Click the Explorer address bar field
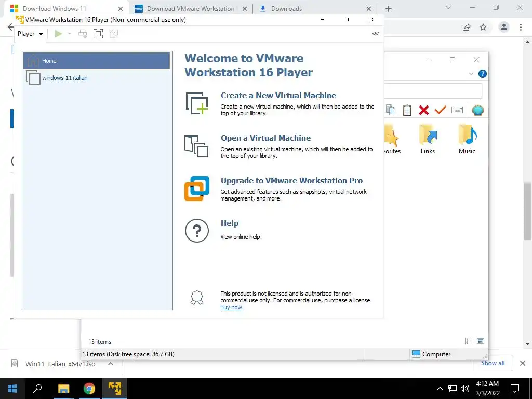Image resolution: width=532 pixels, height=399 pixels. click(433, 91)
